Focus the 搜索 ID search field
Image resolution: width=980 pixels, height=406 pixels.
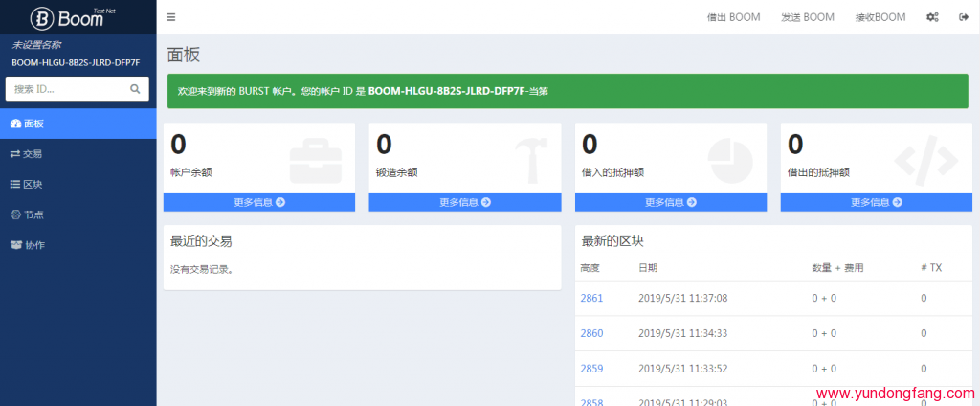click(x=67, y=89)
